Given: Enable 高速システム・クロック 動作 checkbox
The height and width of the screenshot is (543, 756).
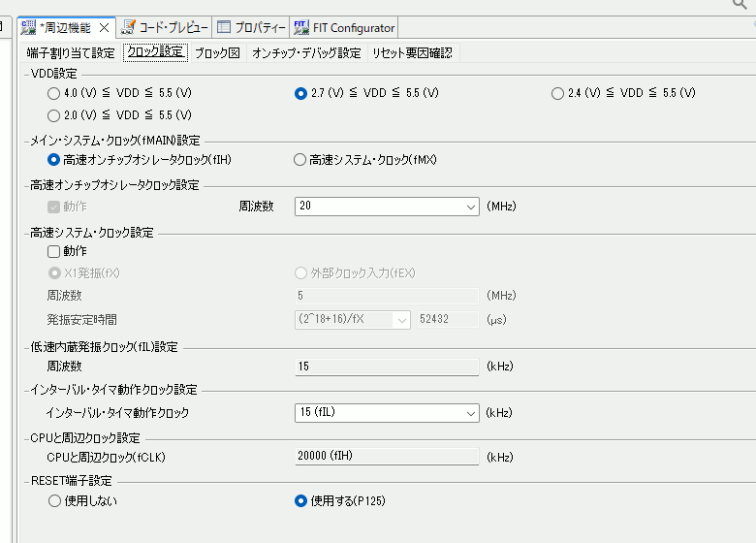Looking at the screenshot, I should click(53, 251).
